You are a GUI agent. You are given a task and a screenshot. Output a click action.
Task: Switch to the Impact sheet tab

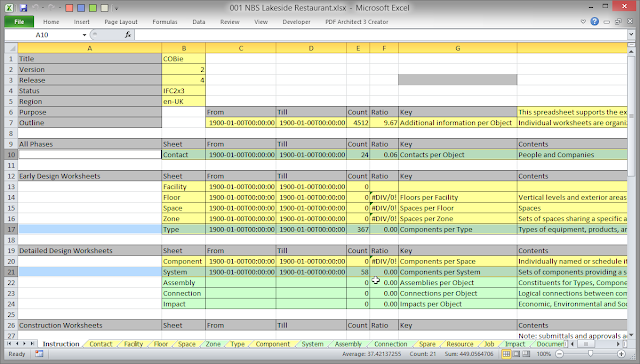point(515,344)
